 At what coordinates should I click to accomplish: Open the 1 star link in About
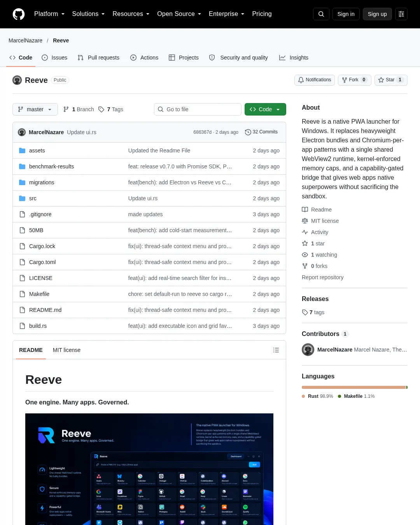click(313, 243)
